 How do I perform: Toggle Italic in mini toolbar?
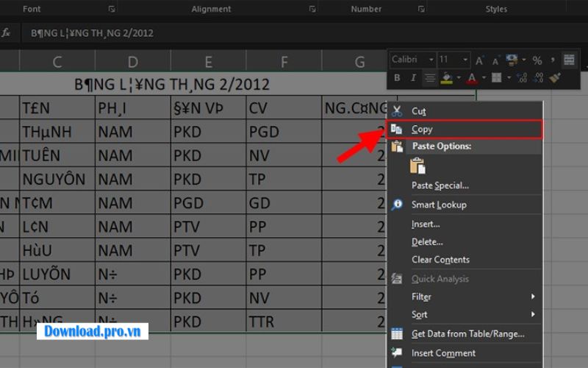pyautogui.click(x=413, y=78)
